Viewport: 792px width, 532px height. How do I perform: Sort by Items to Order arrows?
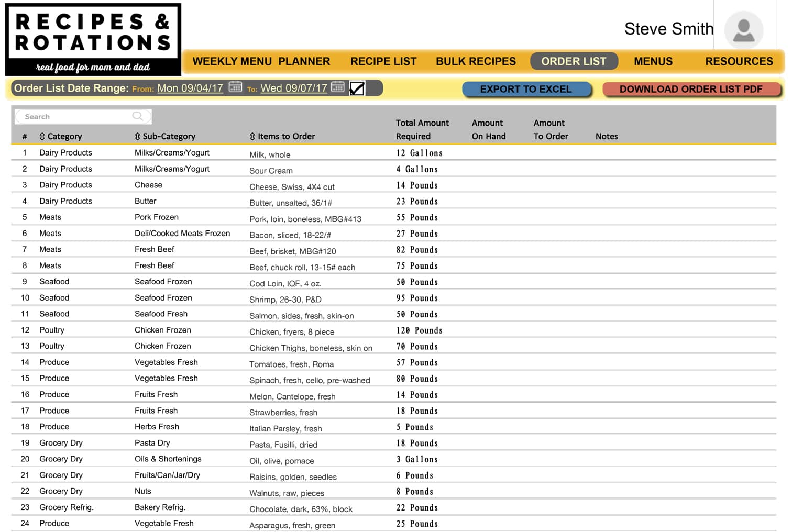click(252, 136)
